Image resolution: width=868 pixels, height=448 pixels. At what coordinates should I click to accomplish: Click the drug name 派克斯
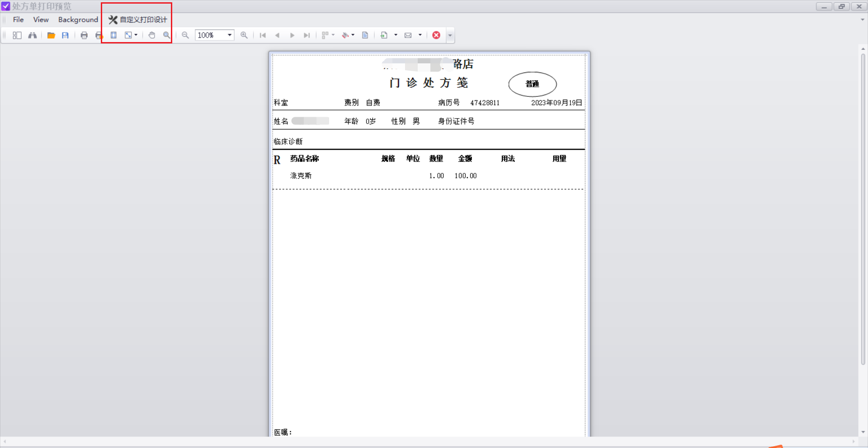(301, 176)
